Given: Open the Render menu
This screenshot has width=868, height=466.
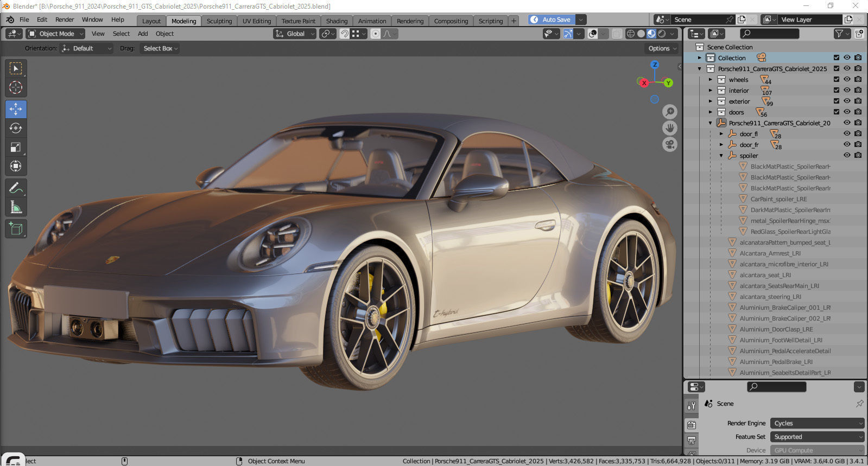Looking at the screenshot, I should tap(65, 20).
